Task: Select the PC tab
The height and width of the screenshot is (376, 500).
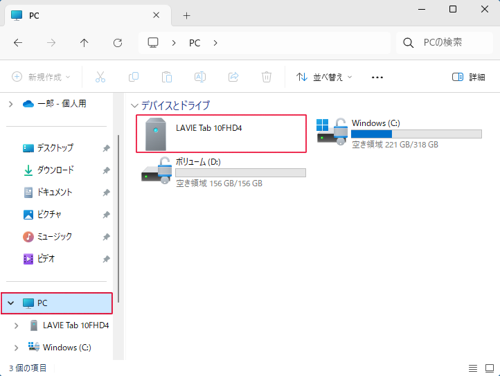Action: click(88, 15)
